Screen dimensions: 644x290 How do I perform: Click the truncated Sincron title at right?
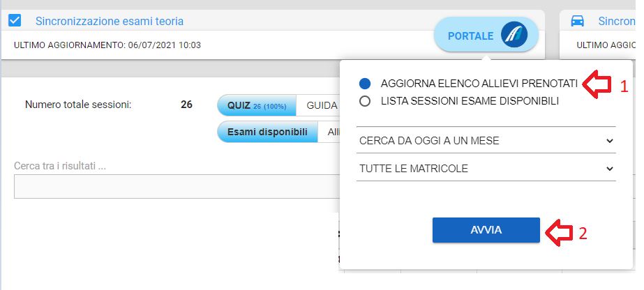coord(616,21)
